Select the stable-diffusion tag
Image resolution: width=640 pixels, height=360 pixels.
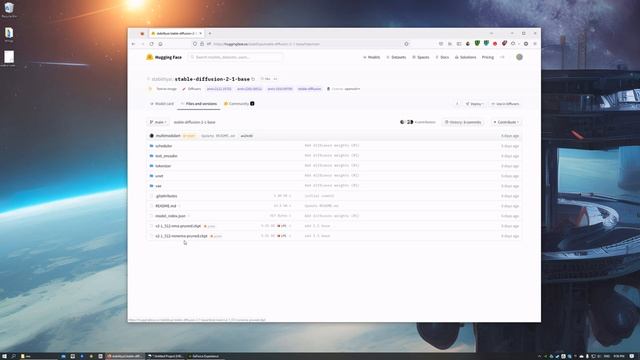309,89
